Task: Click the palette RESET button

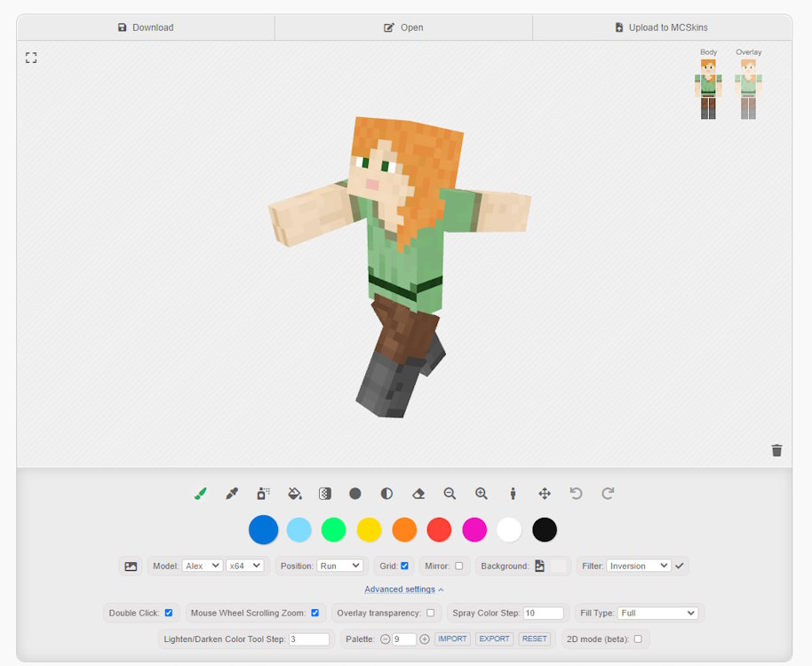Action: (535, 639)
